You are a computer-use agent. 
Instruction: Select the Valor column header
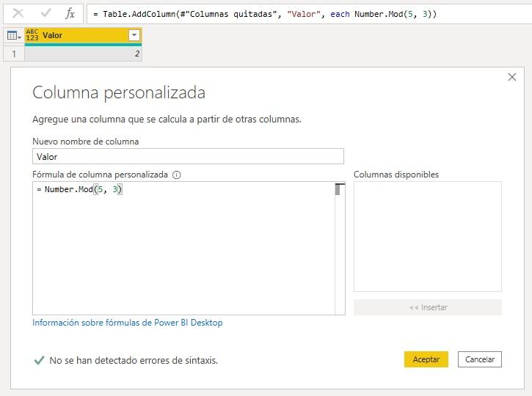81,35
